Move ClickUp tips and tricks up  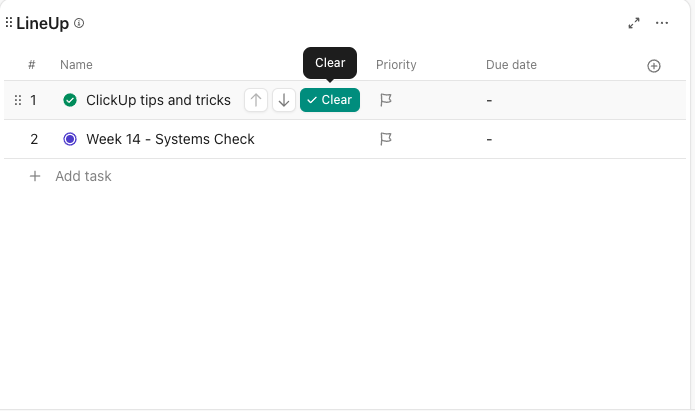256,100
